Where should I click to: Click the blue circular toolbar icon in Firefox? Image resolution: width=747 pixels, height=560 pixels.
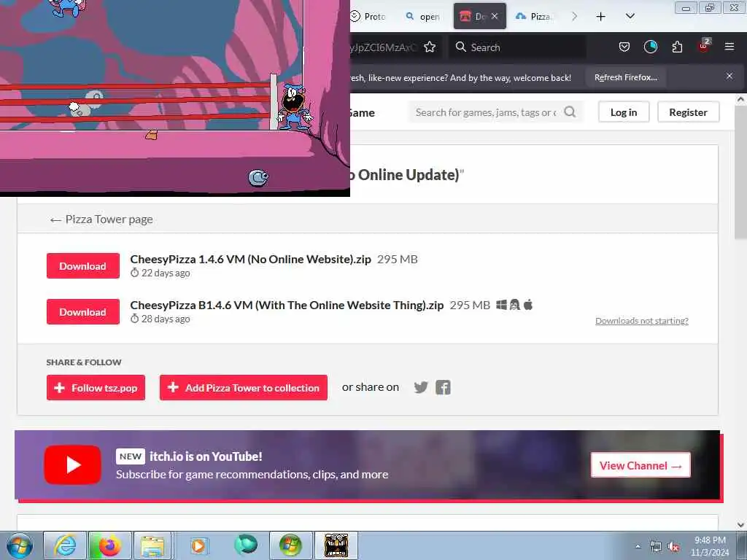point(650,47)
